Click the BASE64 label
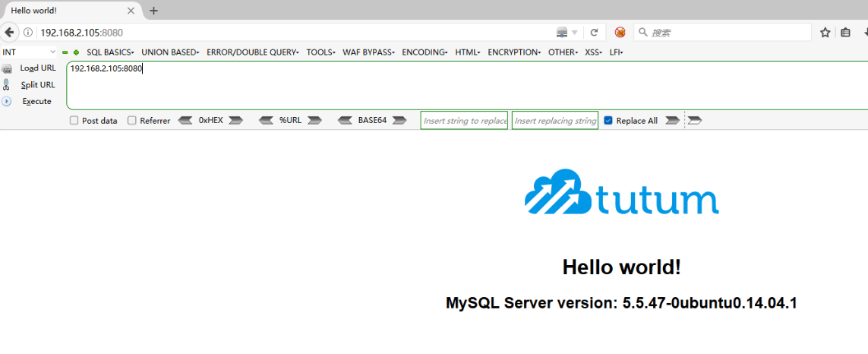The height and width of the screenshot is (354, 868). [372, 120]
